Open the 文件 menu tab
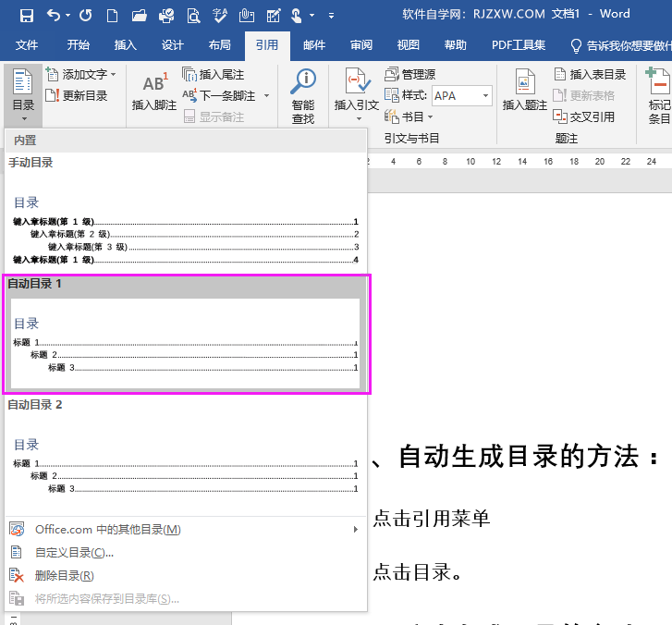This screenshot has height=625, width=672. (x=27, y=45)
